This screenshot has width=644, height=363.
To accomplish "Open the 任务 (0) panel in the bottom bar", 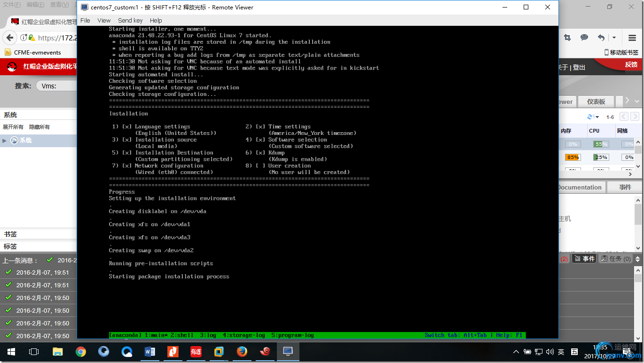I will 616,259.
